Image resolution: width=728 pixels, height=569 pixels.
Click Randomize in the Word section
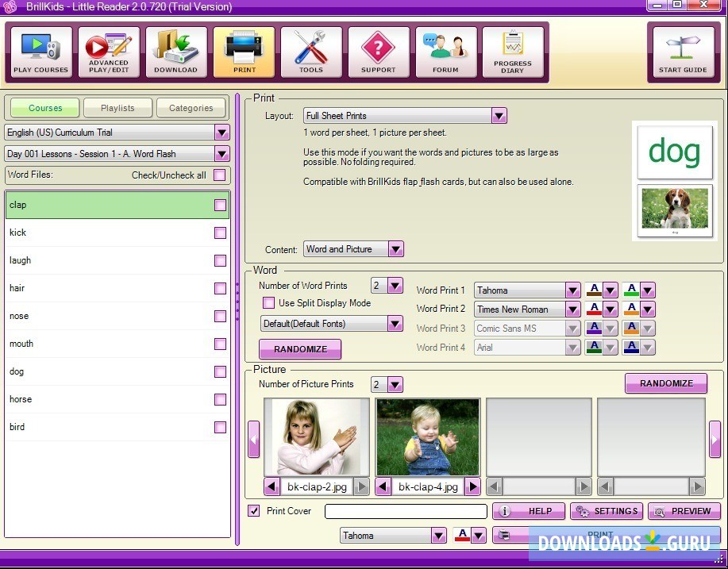[x=300, y=349]
